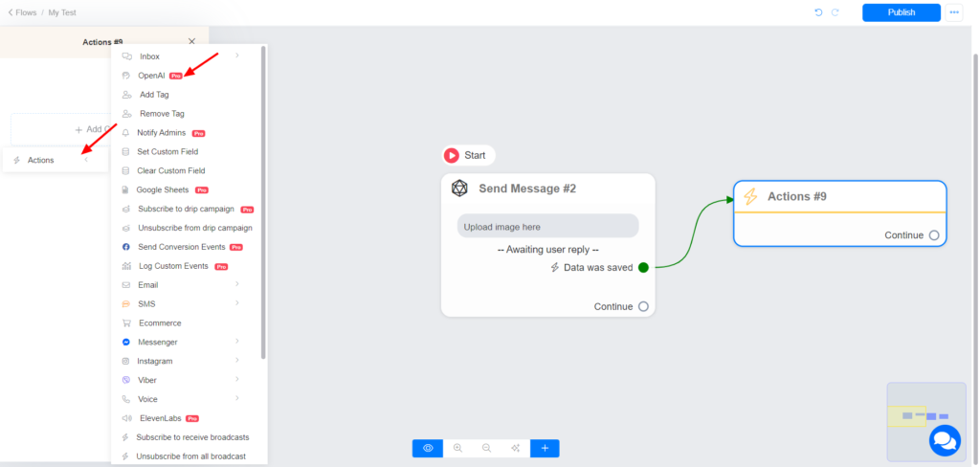Select Google Sheets action

point(163,189)
